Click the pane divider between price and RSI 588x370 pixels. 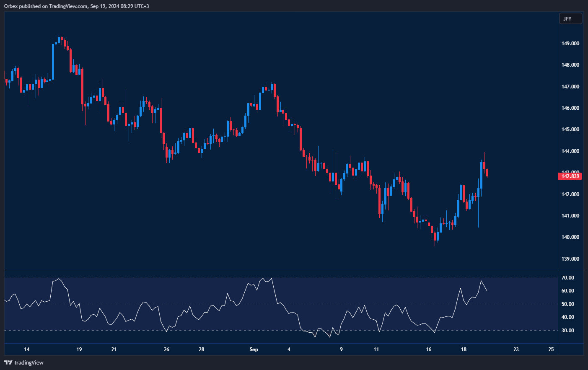coord(293,270)
